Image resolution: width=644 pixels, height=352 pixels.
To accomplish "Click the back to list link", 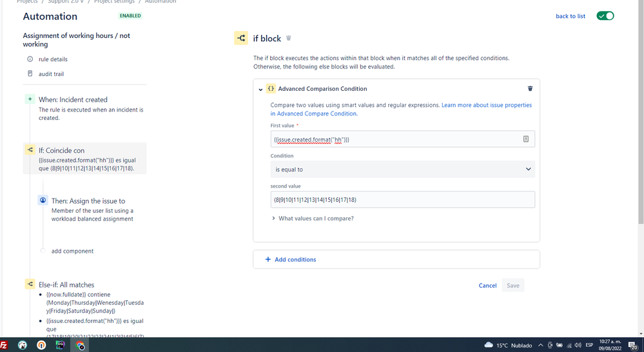I will [570, 16].
